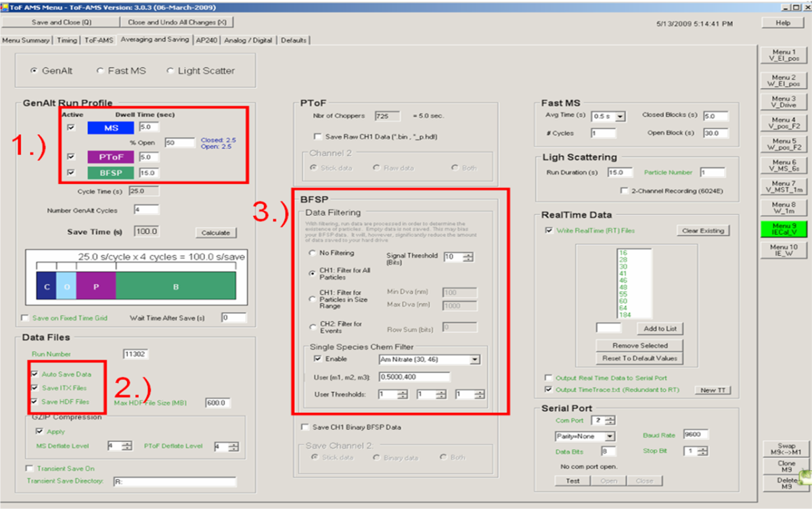Click the Clear Existing button
812x509 pixels.
tap(702, 231)
